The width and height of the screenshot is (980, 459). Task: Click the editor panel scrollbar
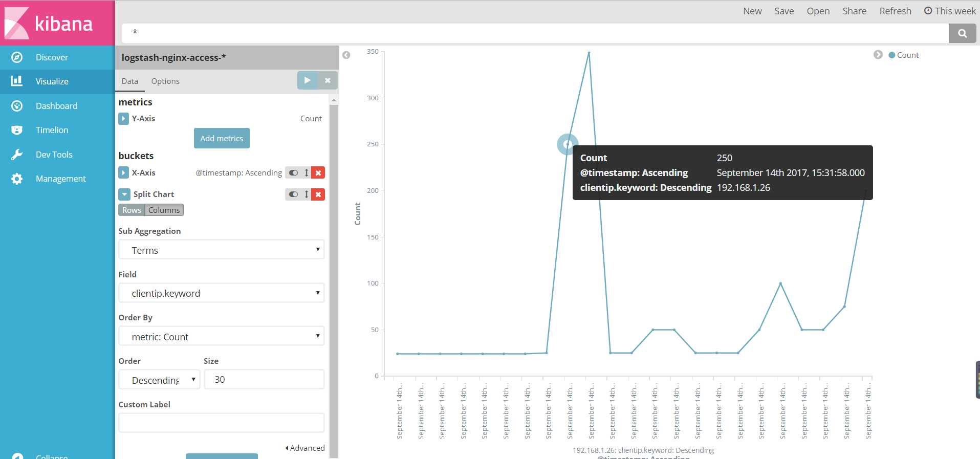[334, 281]
